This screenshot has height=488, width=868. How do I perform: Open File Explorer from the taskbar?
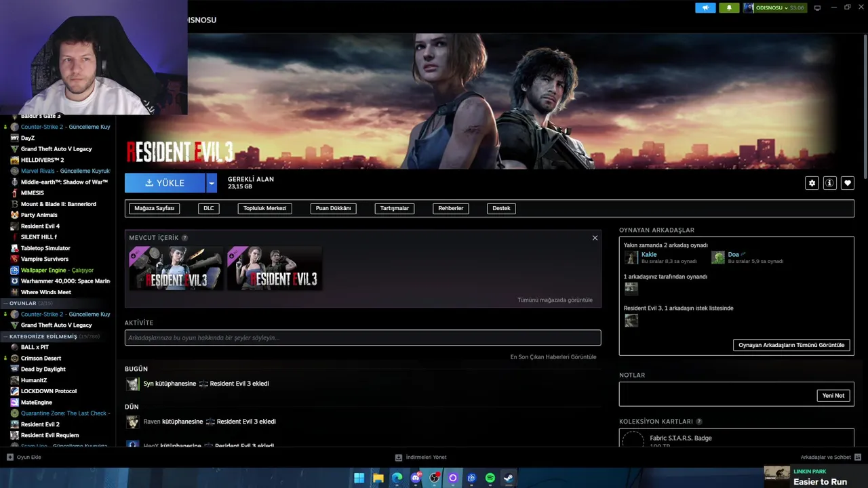tap(378, 478)
